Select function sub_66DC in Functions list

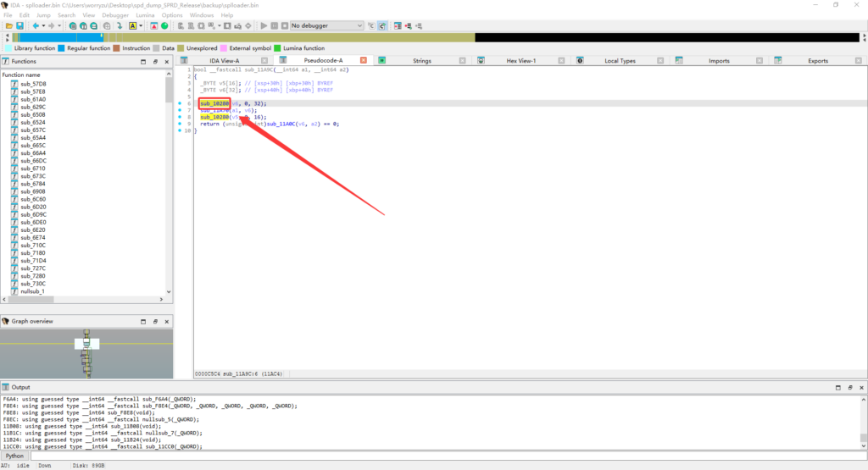pyautogui.click(x=33, y=161)
